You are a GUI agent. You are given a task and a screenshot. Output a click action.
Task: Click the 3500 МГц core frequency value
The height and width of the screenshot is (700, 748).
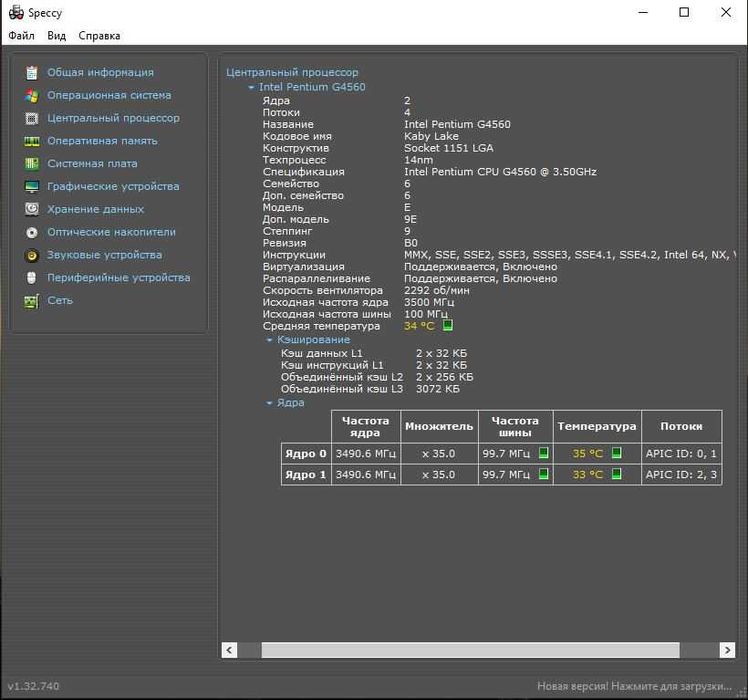[429, 303]
